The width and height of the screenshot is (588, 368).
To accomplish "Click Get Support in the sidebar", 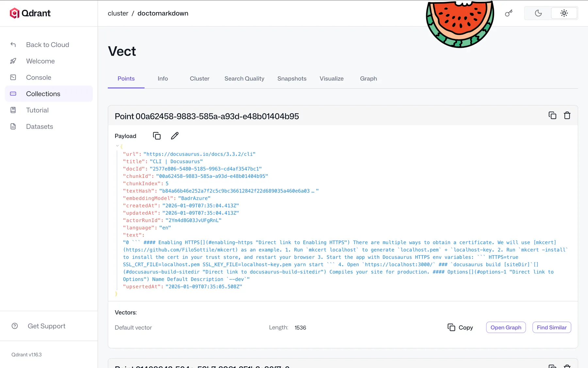I will (x=46, y=326).
